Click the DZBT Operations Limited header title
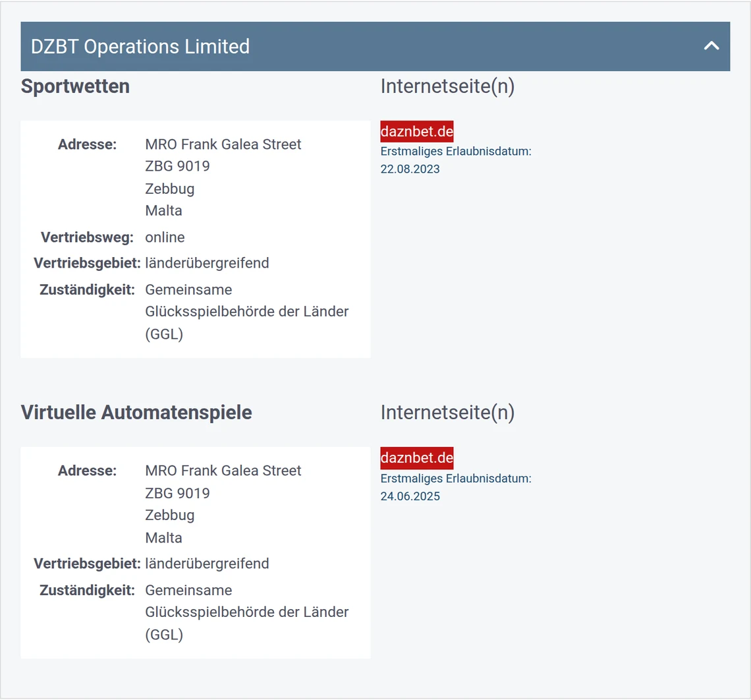751x700 pixels. [140, 47]
